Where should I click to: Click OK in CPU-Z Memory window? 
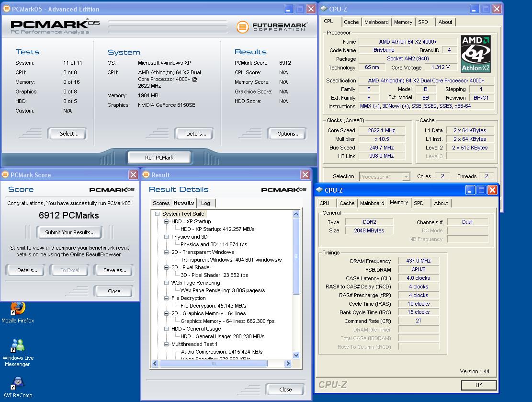[479, 385]
